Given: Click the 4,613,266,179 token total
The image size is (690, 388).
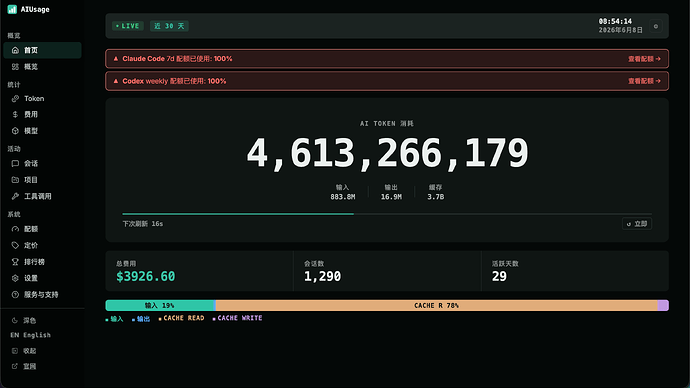Looking at the screenshot, I should click(387, 153).
